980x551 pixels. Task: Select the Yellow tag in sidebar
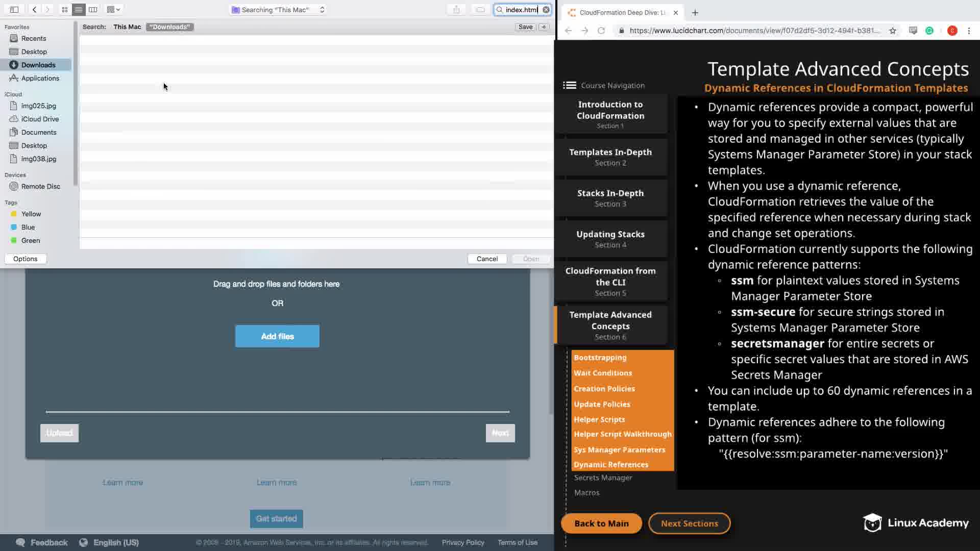[31, 214]
